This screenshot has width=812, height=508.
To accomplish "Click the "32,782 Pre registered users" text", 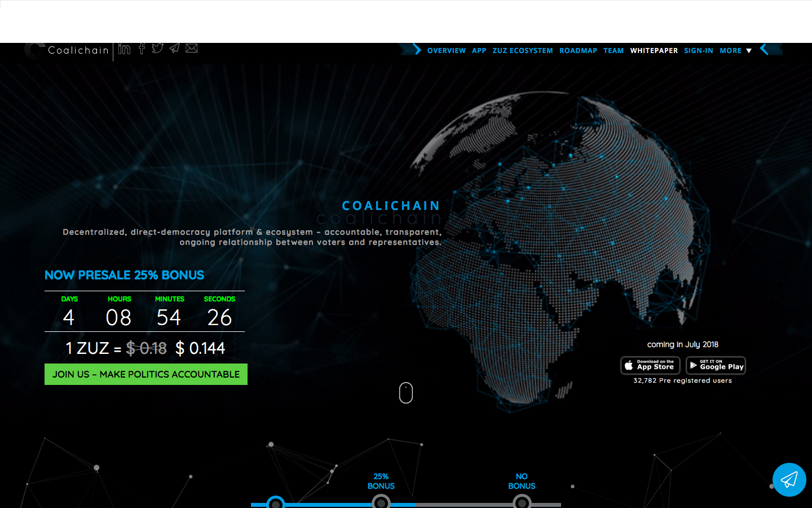I will (683, 380).
